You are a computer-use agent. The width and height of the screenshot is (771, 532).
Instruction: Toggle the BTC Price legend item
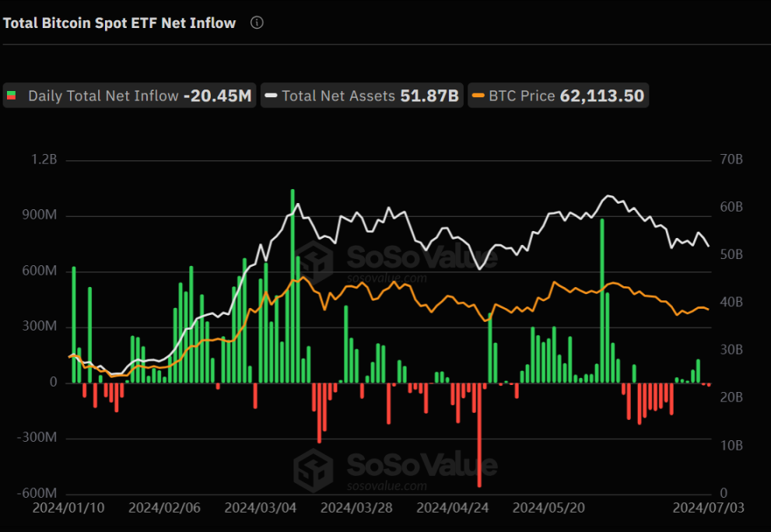tap(558, 96)
